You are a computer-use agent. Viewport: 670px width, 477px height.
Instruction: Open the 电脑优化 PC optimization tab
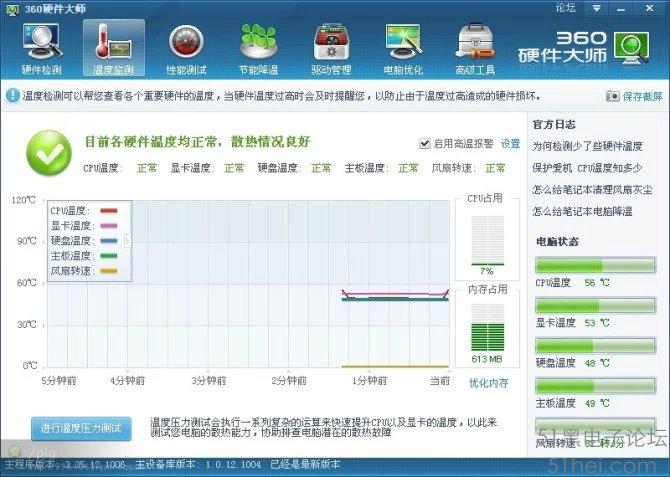[x=403, y=49]
